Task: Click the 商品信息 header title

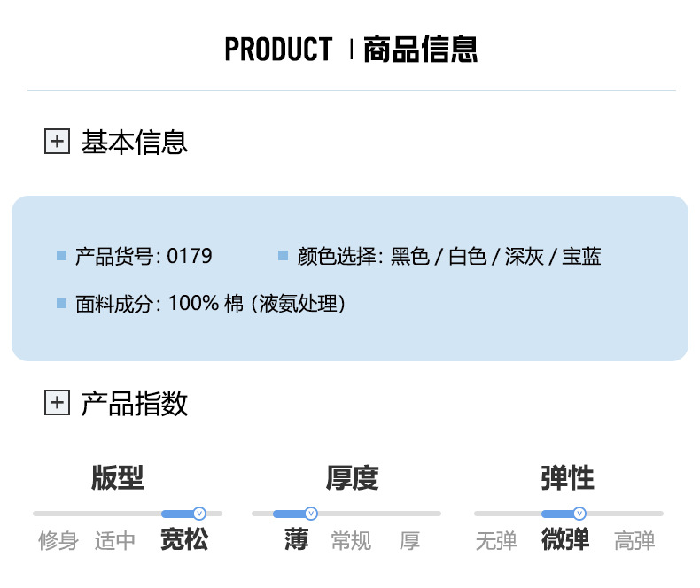Action: (420, 49)
